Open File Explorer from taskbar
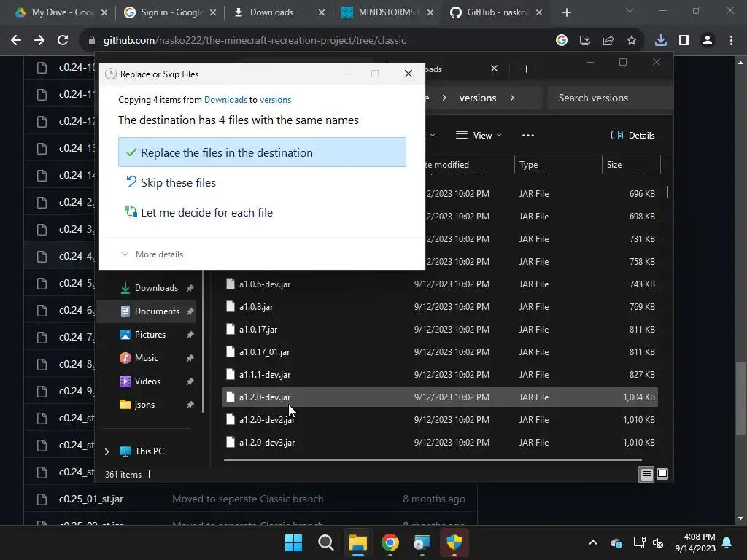This screenshot has height=560, width=747. 357,542
